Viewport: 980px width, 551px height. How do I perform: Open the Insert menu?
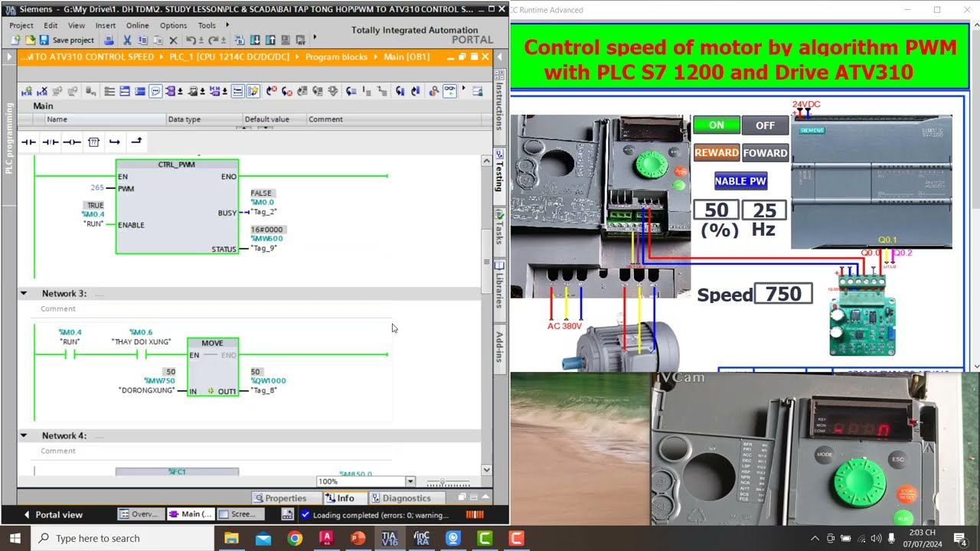106,25
